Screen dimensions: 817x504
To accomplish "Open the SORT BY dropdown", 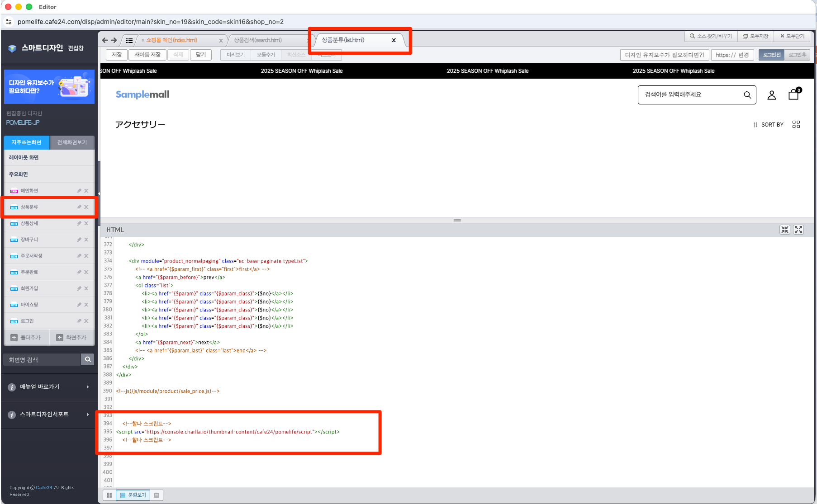I will coord(768,125).
